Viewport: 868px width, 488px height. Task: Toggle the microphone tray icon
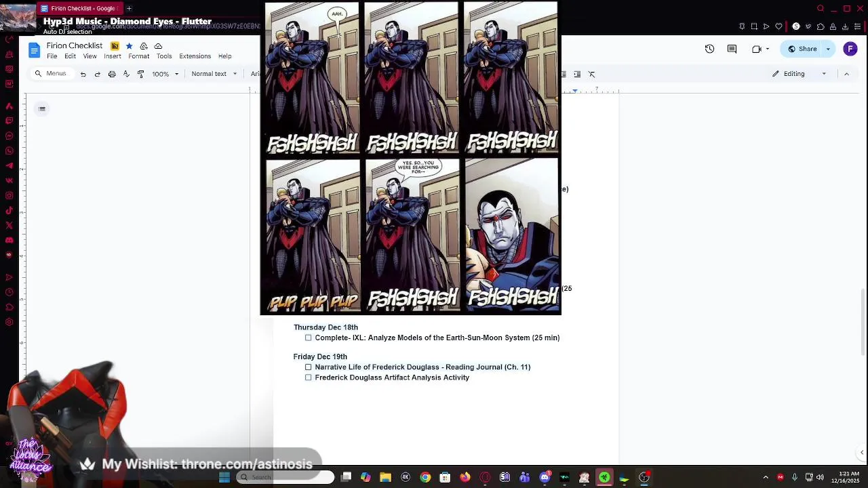point(795,477)
